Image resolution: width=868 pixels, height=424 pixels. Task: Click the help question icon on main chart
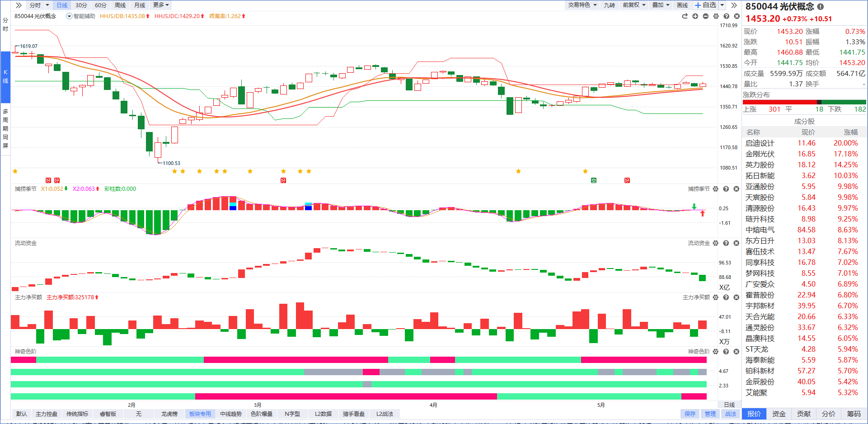[726, 16]
